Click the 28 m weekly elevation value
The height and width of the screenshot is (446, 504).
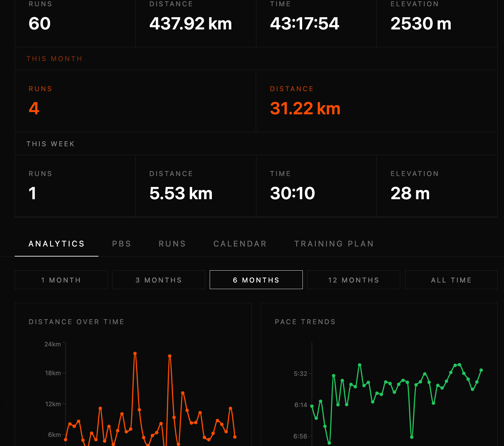click(x=410, y=193)
